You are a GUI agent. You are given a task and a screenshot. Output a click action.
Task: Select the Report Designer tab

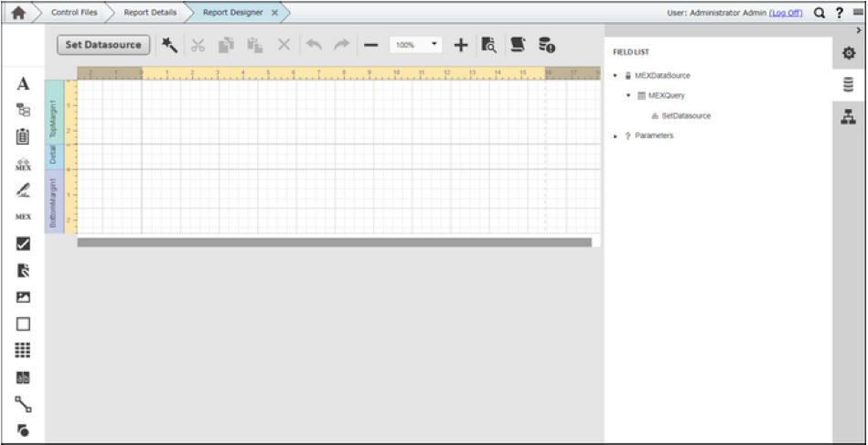pyautogui.click(x=232, y=13)
